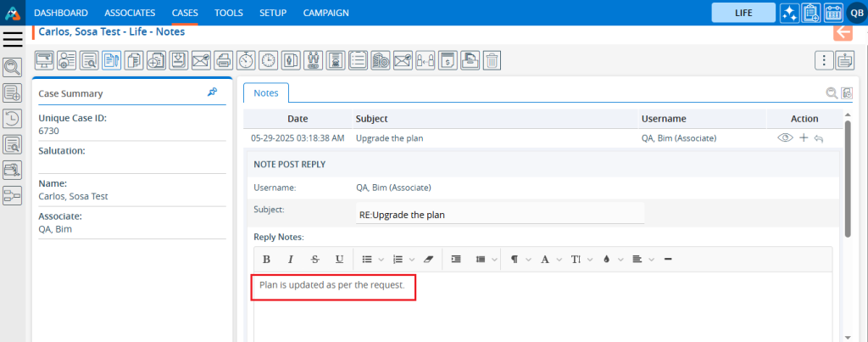This screenshot has height=342, width=868.
Task: Click the LIFE button in header
Action: click(743, 13)
